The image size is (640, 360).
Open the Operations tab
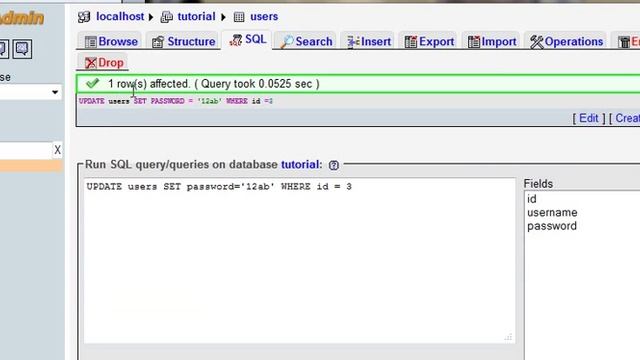[x=566, y=41]
